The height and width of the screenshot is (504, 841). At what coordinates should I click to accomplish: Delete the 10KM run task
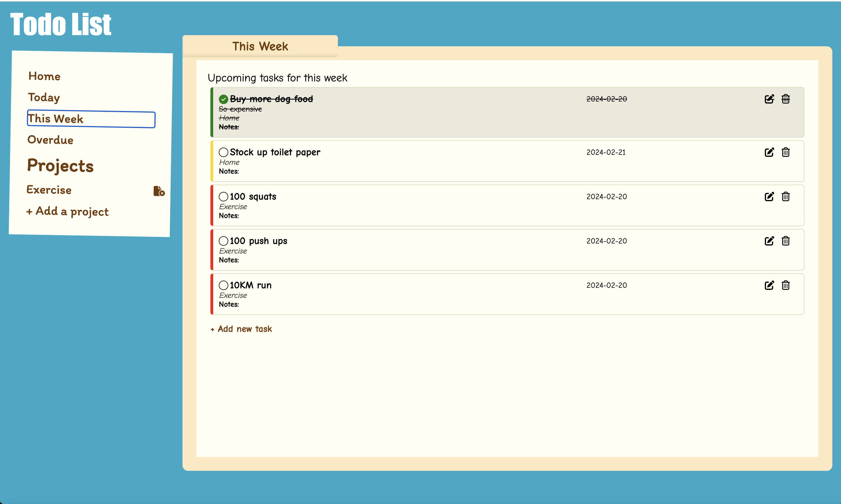coord(785,285)
